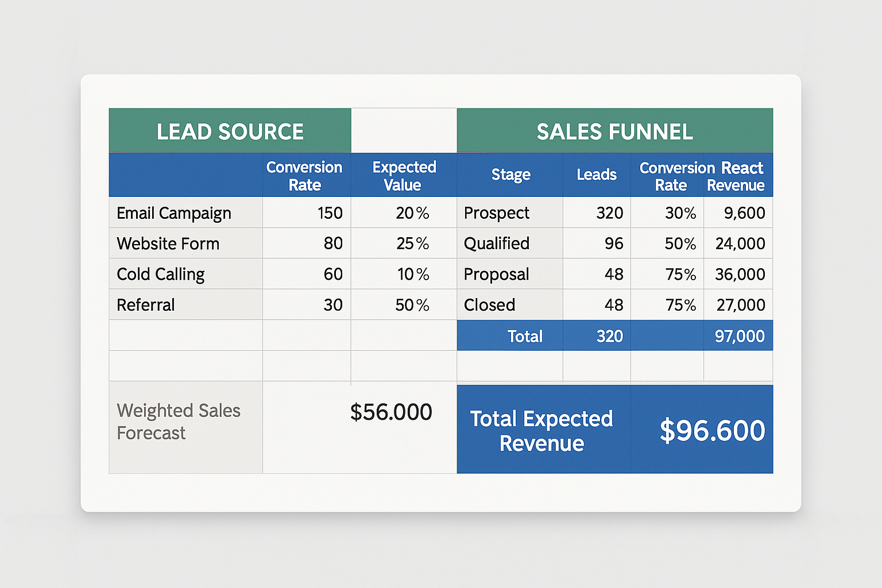Click the 320 cell in Total row
The image size is (882, 588).
(597, 335)
